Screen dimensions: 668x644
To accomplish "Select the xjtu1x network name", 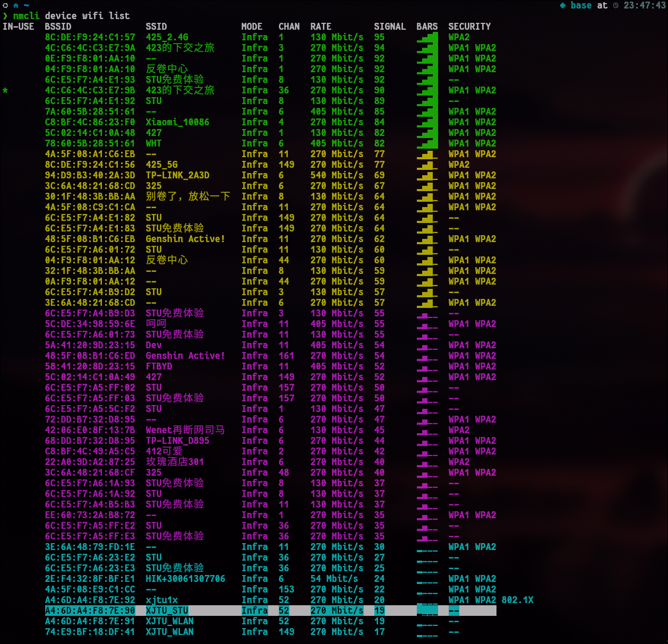I will (161, 600).
